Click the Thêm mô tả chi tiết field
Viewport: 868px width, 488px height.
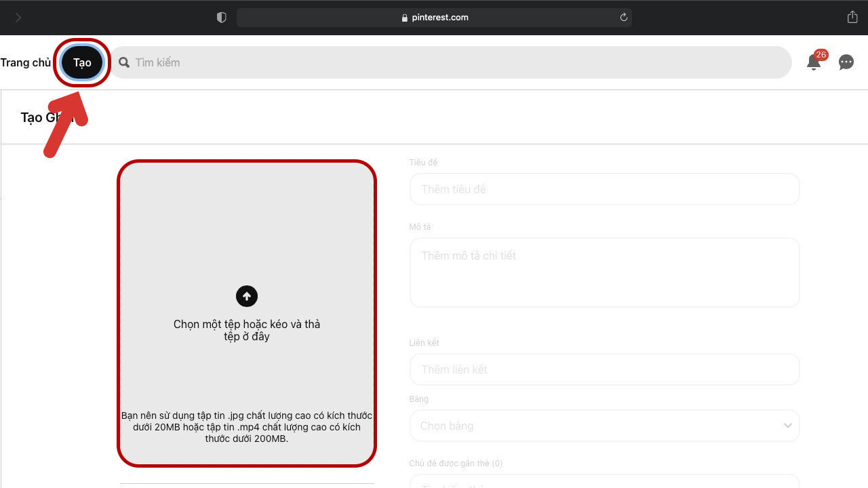click(x=605, y=272)
